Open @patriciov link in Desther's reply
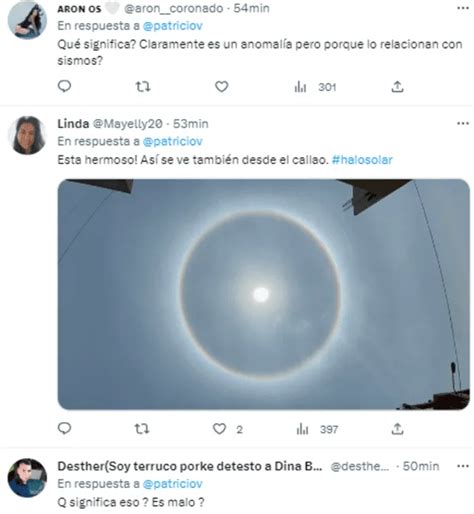Viewport: 474px width, 514px height. click(173, 484)
